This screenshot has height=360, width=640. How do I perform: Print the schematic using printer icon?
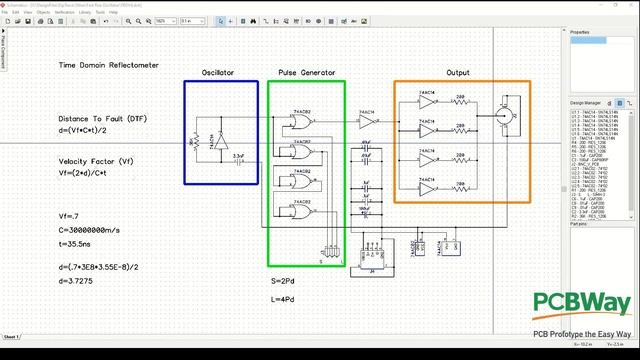tap(40, 21)
